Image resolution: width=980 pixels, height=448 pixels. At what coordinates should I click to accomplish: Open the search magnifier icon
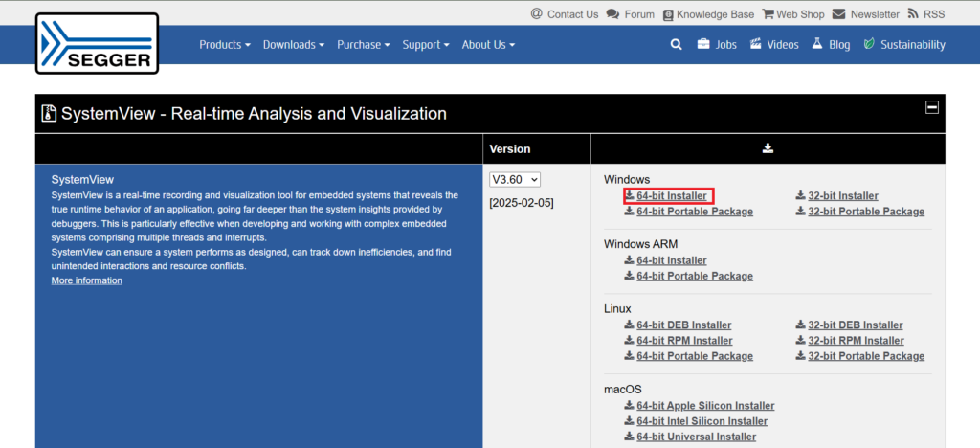(x=676, y=44)
